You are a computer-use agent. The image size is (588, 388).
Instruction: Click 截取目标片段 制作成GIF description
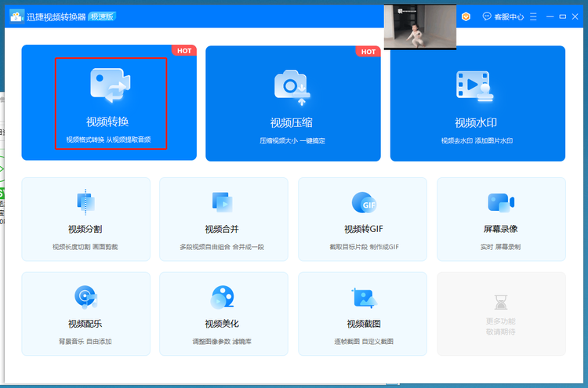tap(364, 247)
